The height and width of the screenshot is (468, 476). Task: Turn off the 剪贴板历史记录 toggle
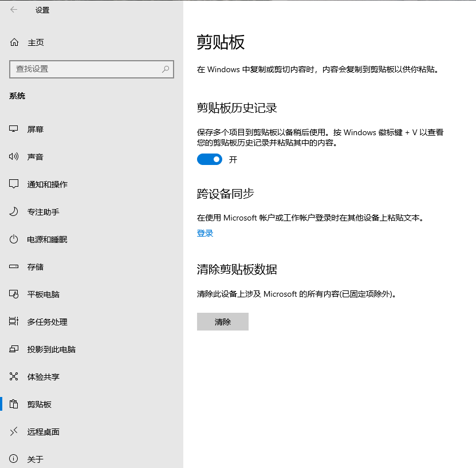(210, 159)
